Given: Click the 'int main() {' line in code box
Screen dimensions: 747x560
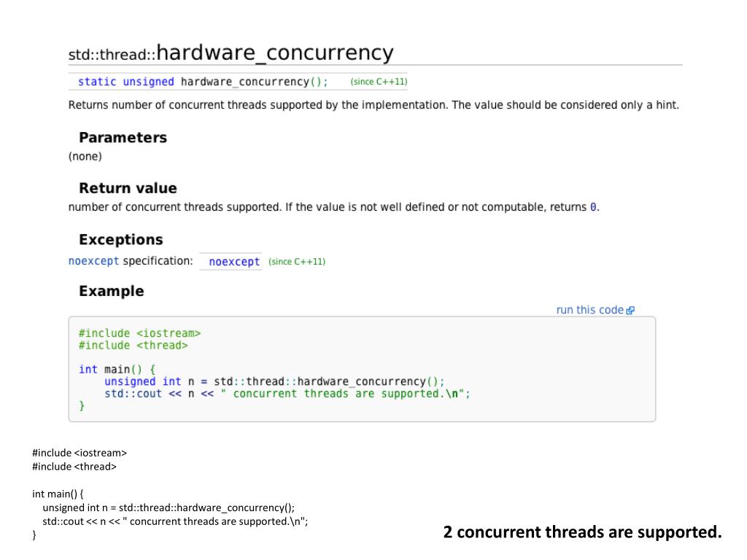Looking at the screenshot, I should (117, 370).
